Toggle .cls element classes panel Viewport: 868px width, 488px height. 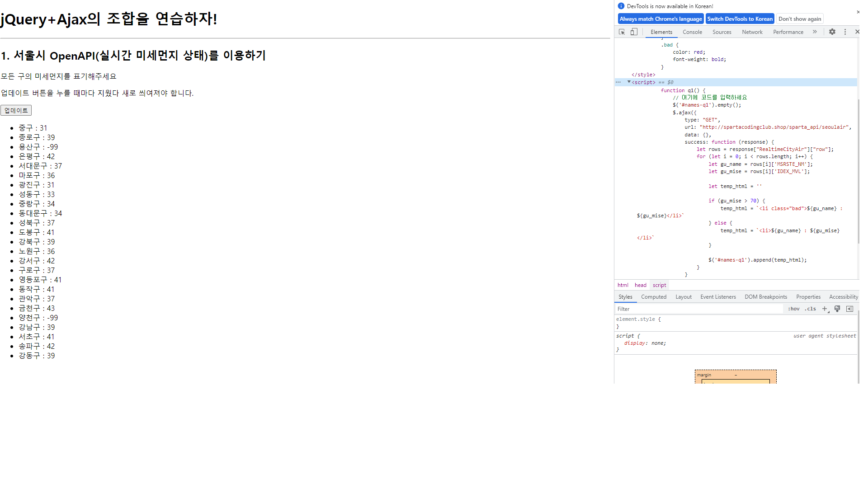click(810, 309)
